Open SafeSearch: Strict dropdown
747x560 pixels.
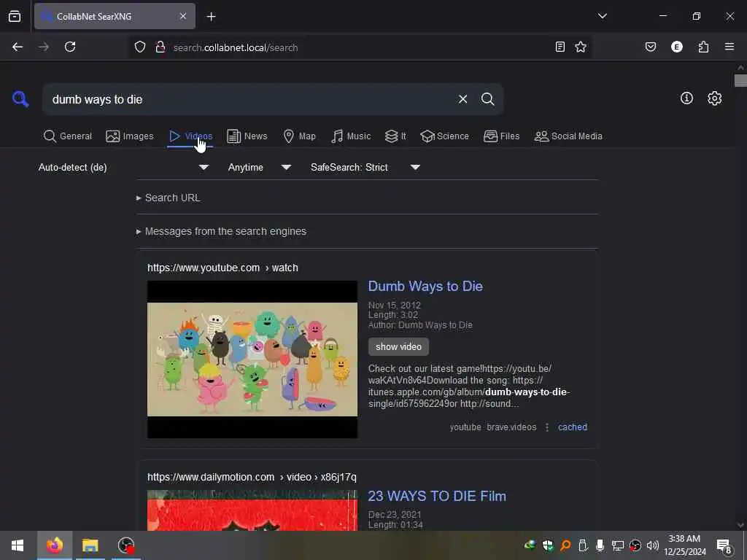365,168
